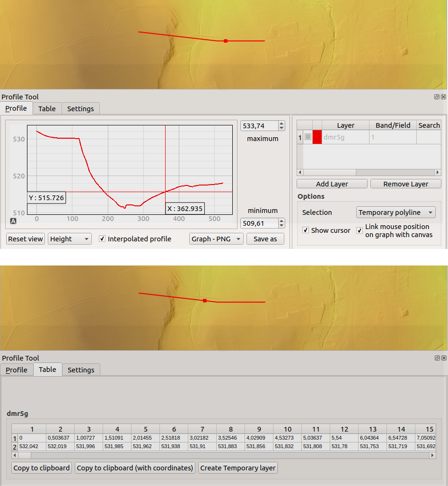The image size is (448, 486).
Task: Click table cell 6,54728
Action: point(401,438)
